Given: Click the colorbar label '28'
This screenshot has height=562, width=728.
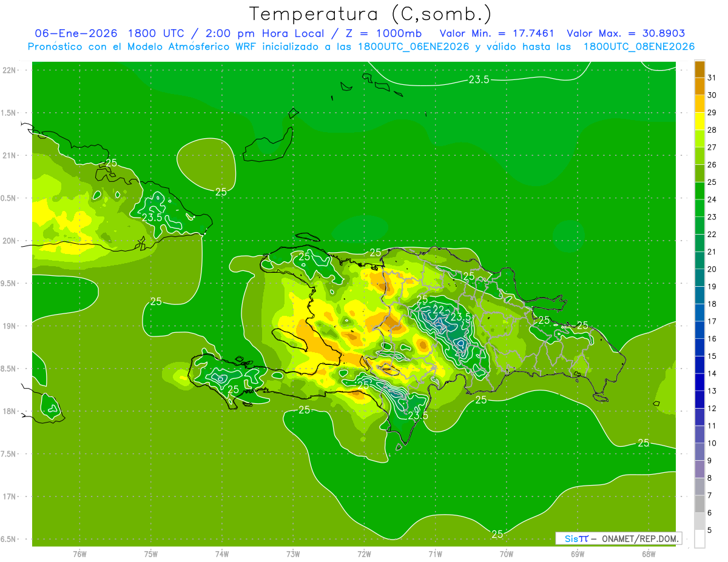Looking at the screenshot, I should click(x=712, y=130).
